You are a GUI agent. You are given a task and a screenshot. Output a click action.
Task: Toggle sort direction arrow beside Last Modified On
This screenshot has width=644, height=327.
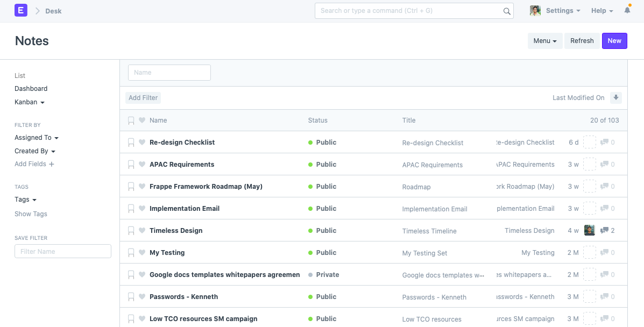615,98
